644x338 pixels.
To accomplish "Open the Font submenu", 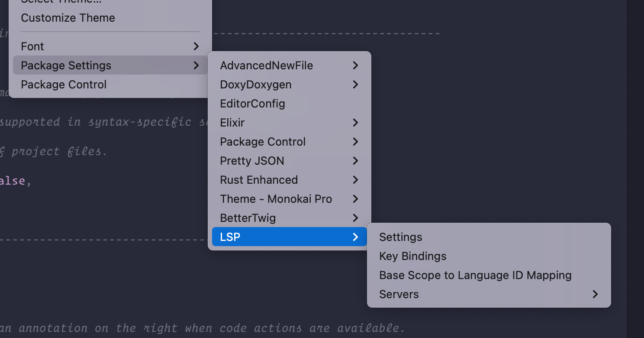I will pos(110,46).
